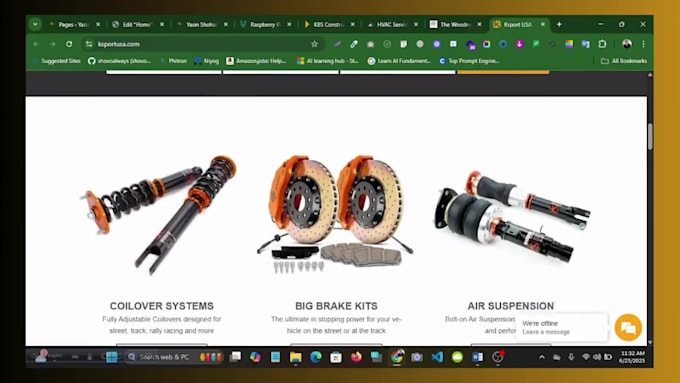
Task: Open site information icon beside the URL
Action: 89,44
